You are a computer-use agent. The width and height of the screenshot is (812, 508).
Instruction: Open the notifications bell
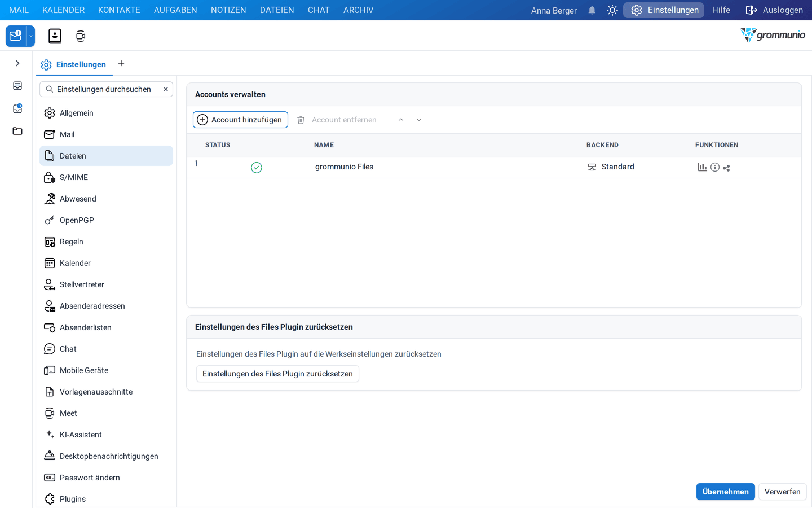point(592,10)
